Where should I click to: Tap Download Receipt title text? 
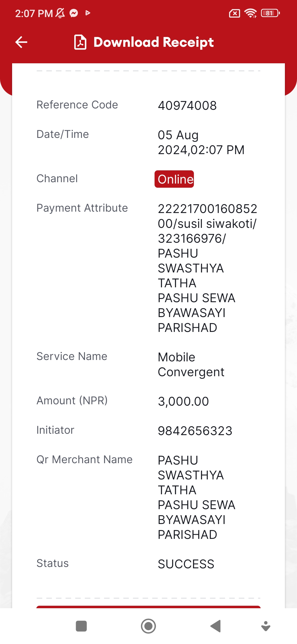tap(154, 42)
